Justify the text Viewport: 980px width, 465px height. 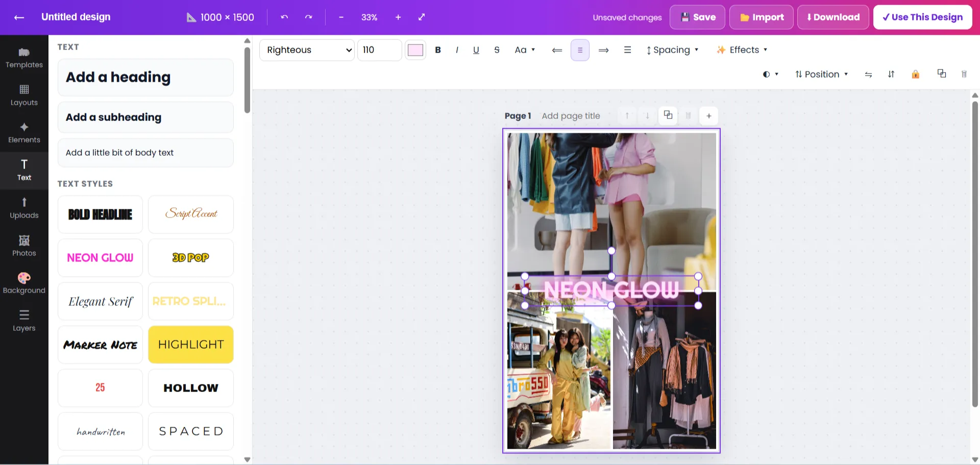[x=627, y=50]
